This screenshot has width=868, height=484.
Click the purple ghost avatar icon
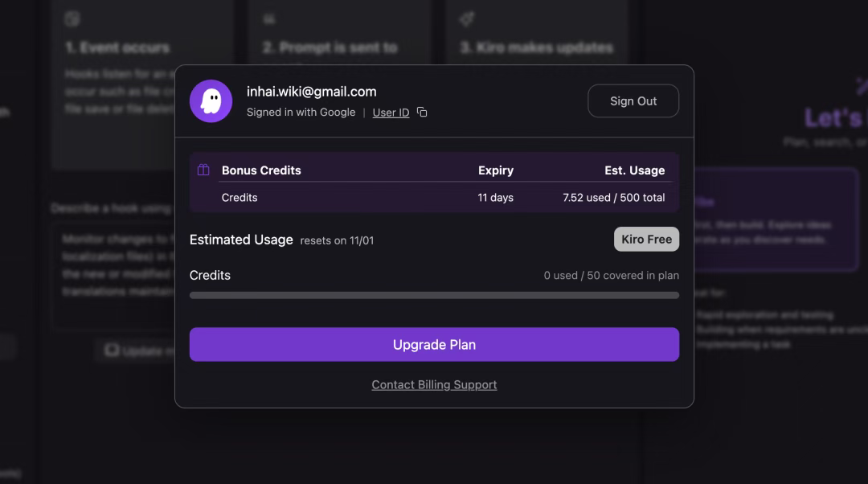(211, 100)
